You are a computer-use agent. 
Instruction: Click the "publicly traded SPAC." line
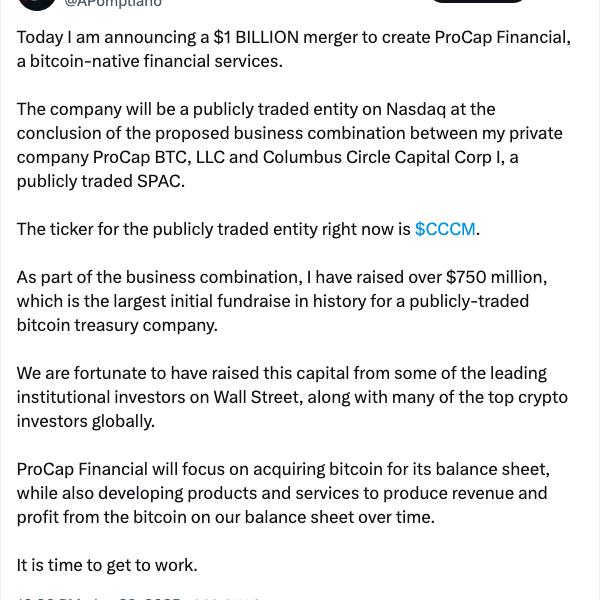pos(101,181)
